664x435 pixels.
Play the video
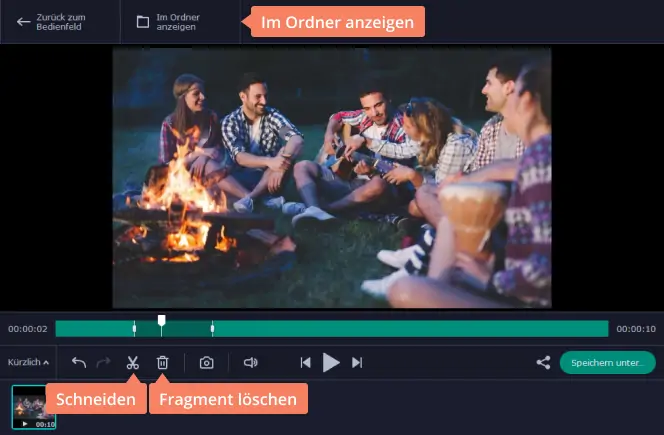(331, 363)
